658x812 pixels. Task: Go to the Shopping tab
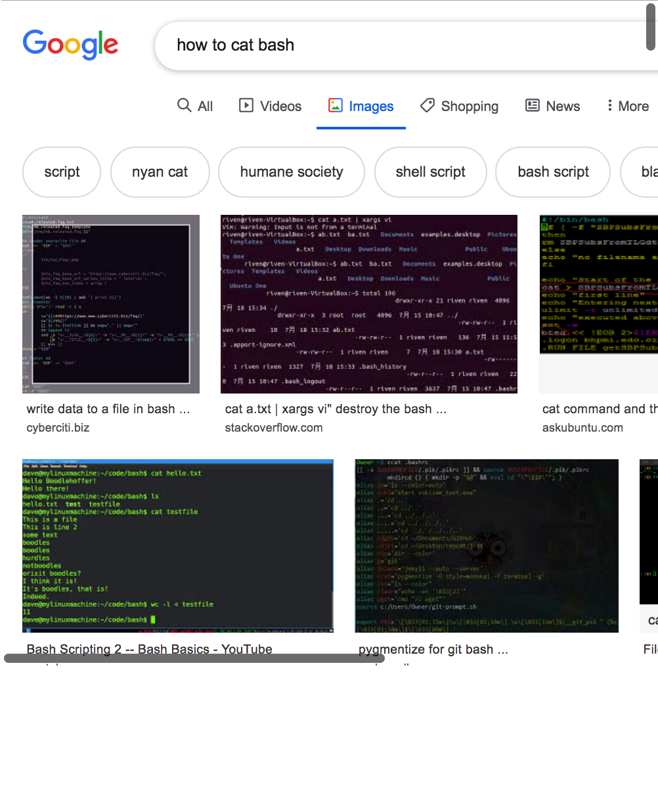coord(460,106)
